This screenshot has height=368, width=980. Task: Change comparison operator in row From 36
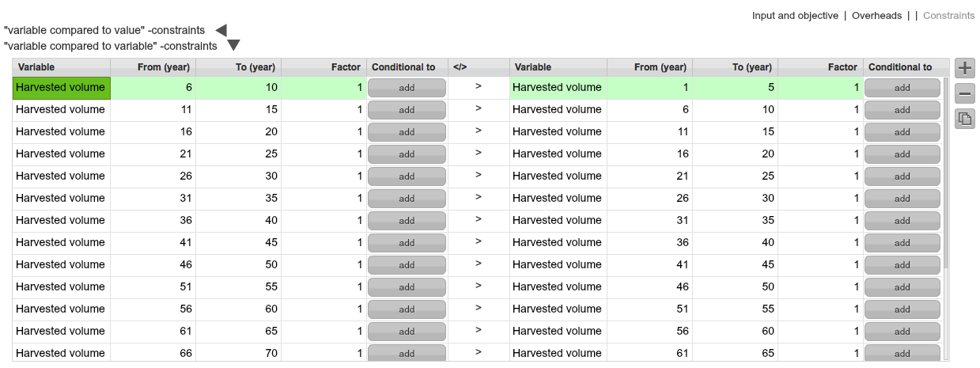pyautogui.click(x=479, y=221)
